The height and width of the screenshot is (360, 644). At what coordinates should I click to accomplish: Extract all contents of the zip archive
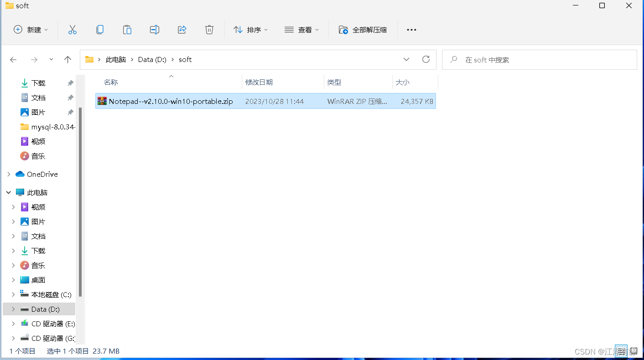[x=363, y=29]
